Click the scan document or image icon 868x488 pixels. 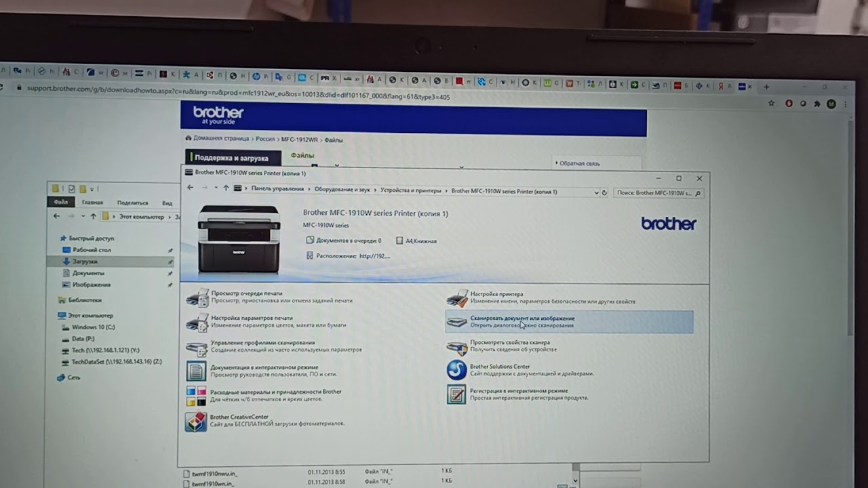tap(457, 322)
